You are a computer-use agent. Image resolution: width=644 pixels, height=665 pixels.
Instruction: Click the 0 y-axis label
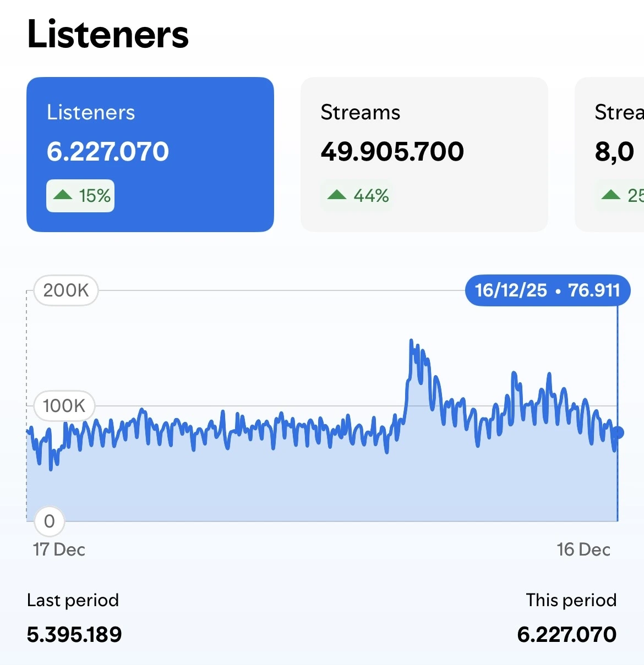coord(50,521)
